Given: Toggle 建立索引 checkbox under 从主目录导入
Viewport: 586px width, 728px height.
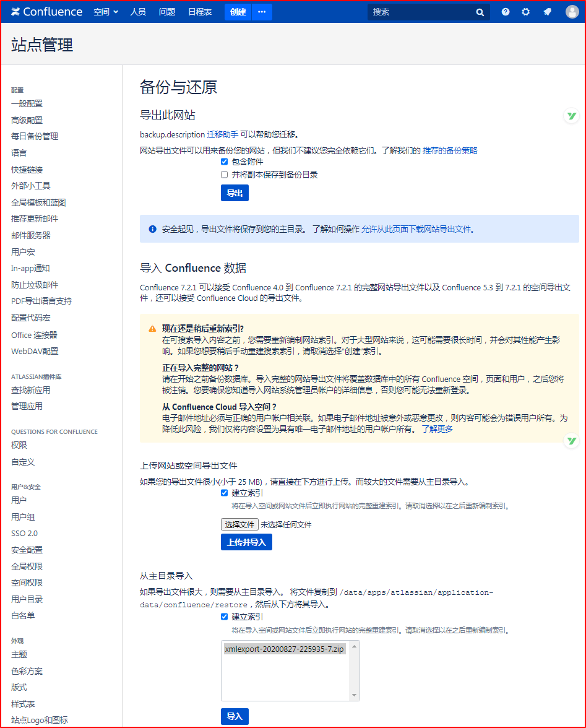Looking at the screenshot, I should pos(224,617).
